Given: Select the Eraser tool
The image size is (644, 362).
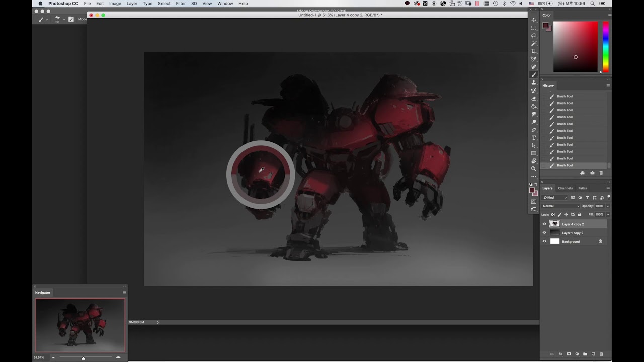Looking at the screenshot, I should click(534, 99).
